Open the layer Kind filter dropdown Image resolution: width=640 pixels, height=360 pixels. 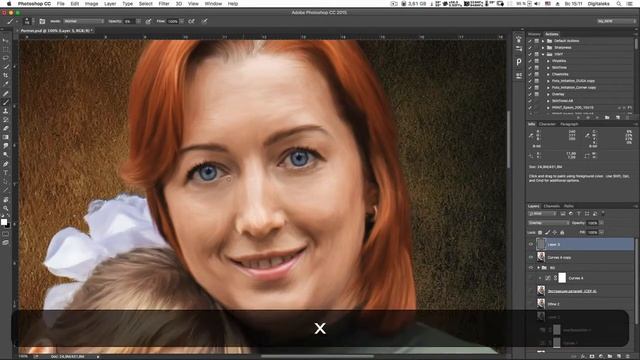(542, 213)
